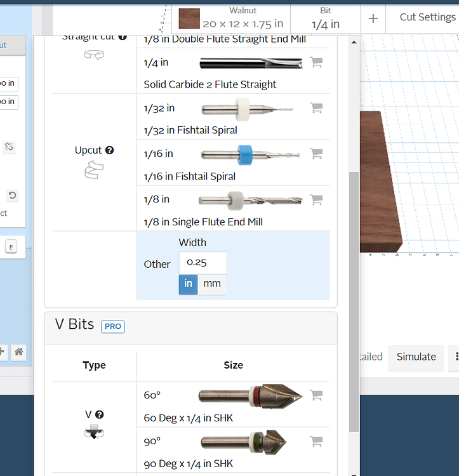459x476 pixels.
Task: Open help for V bit type
Action: pos(99,414)
